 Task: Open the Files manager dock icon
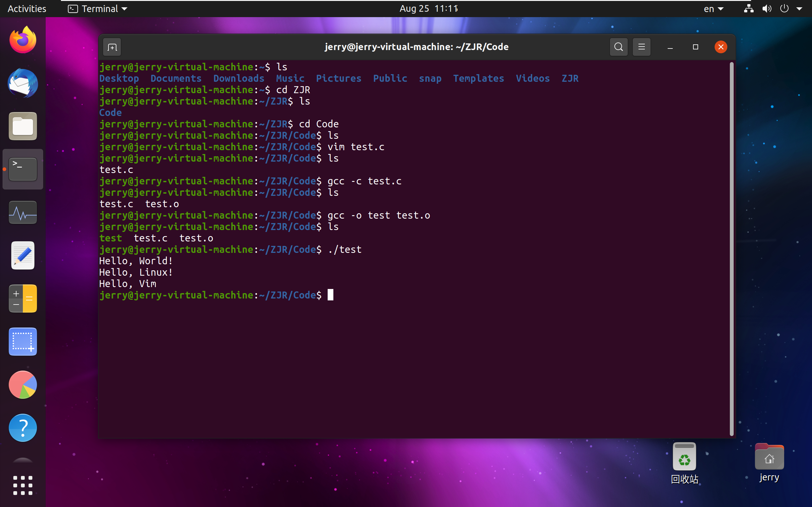23,126
